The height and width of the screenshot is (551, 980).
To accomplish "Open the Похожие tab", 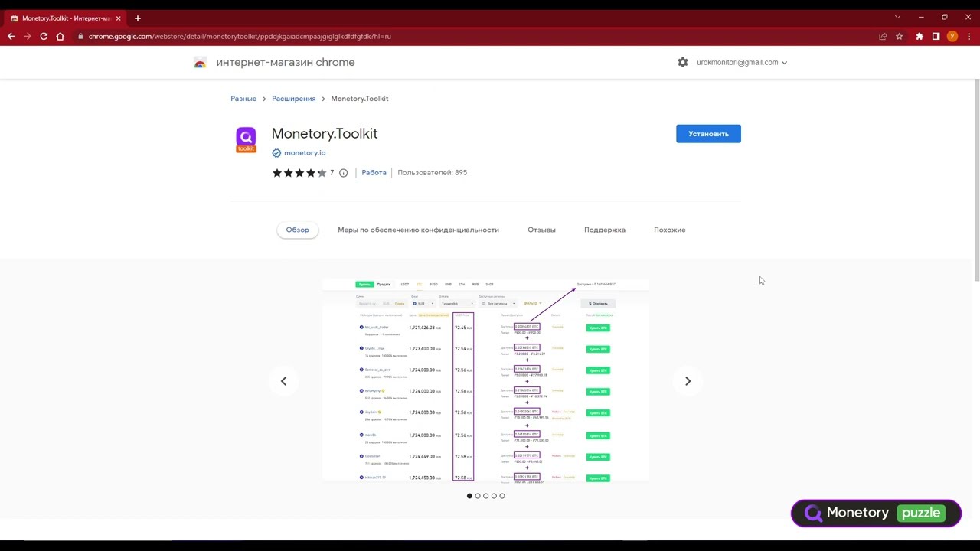I will pos(670,230).
